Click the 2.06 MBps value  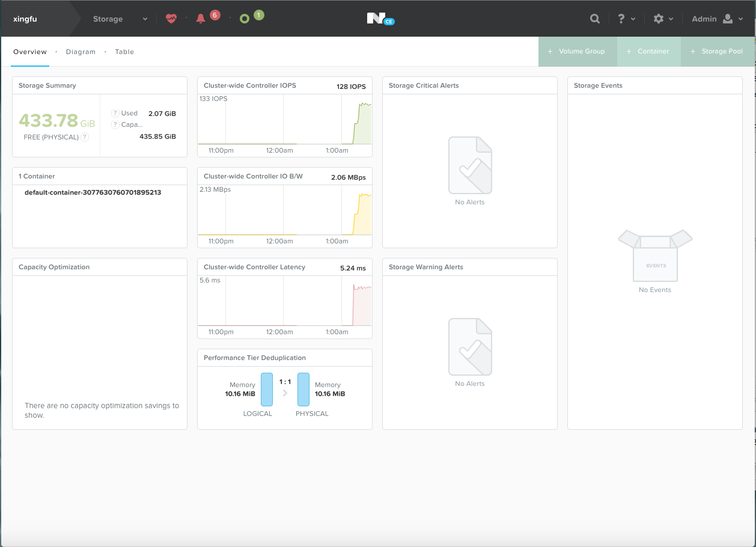pyautogui.click(x=349, y=177)
